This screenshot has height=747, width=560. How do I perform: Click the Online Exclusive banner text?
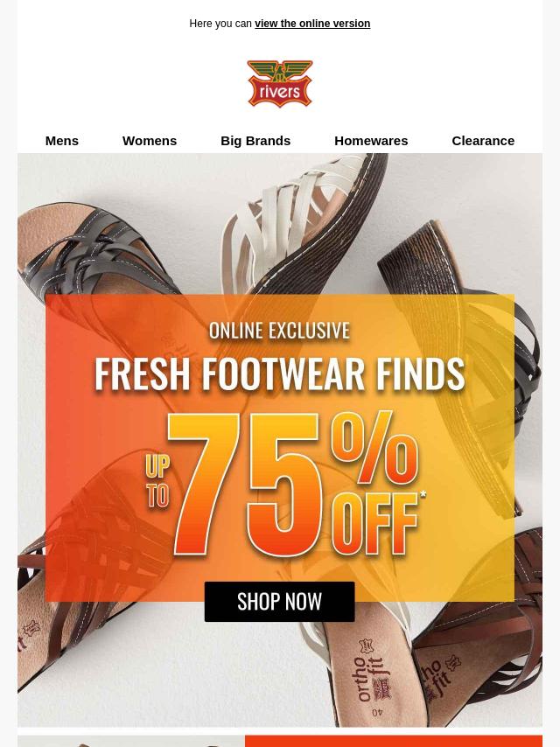click(x=280, y=332)
